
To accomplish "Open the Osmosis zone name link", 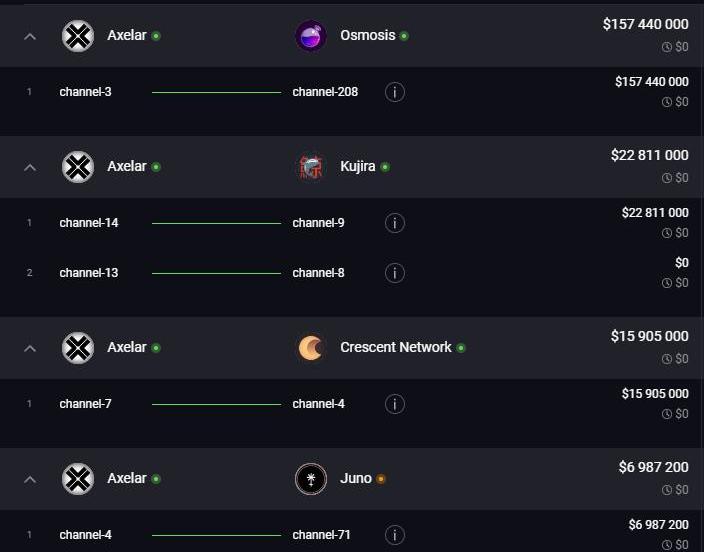I will [x=368, y=35].
